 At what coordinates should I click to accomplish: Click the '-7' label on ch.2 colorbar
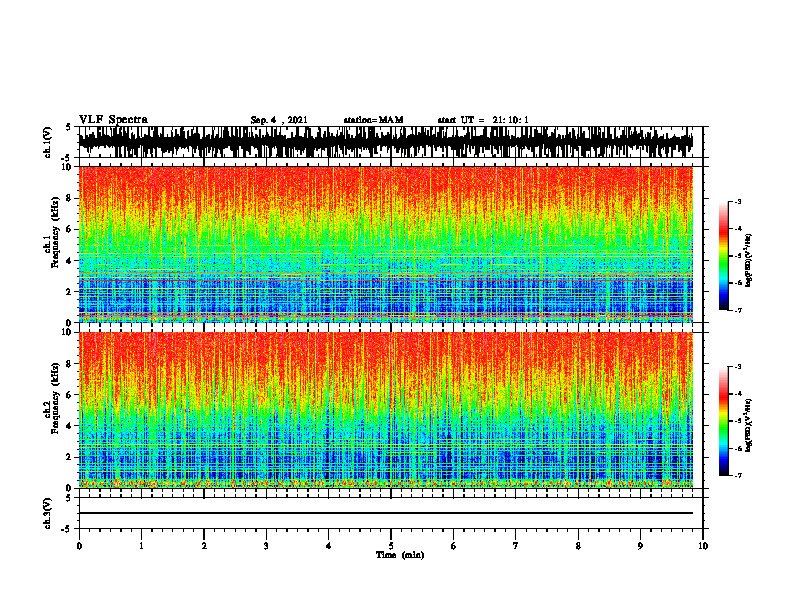[x=738, y=476]
